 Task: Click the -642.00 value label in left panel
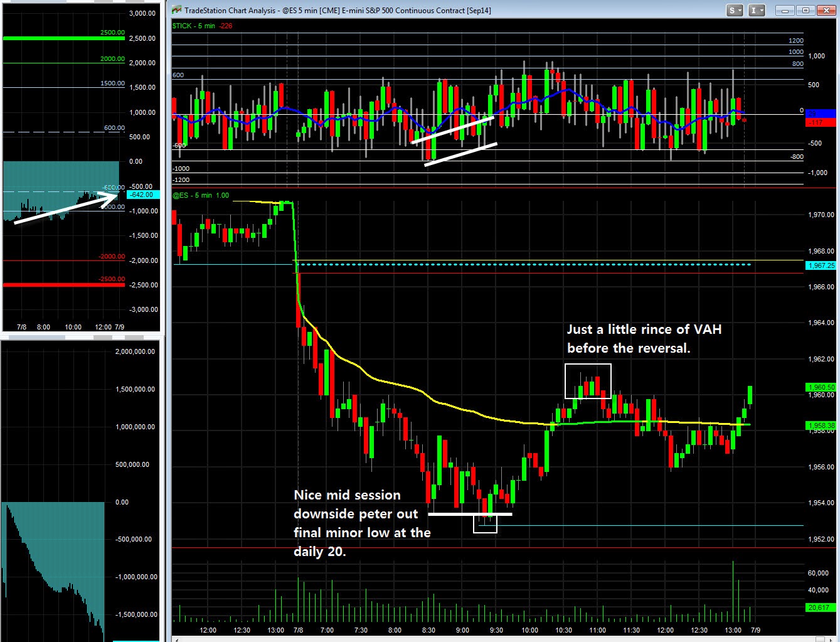coord(142,195)
